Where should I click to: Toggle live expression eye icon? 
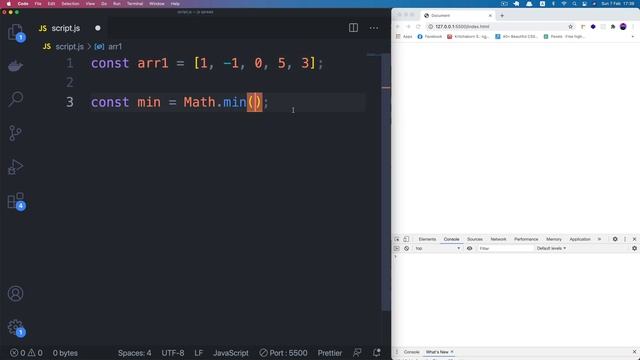[469, 248]
